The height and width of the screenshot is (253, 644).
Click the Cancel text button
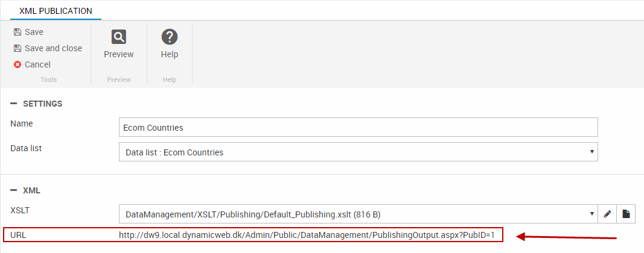37,64
